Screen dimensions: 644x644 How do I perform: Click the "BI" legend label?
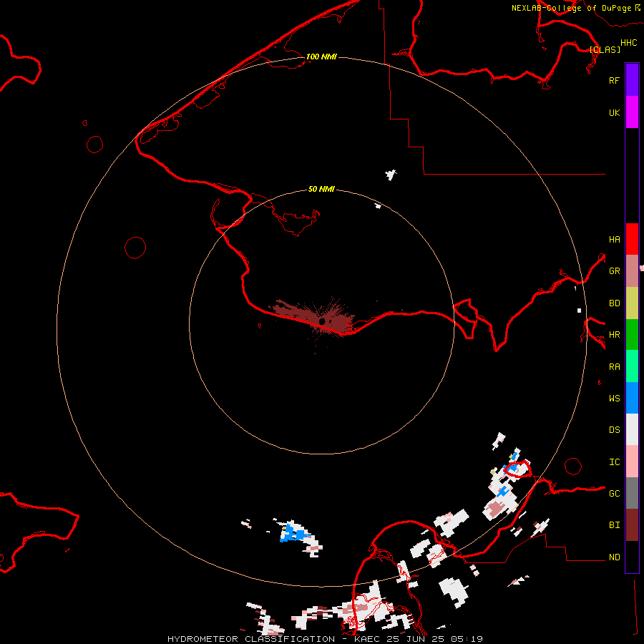click(614, 525)
